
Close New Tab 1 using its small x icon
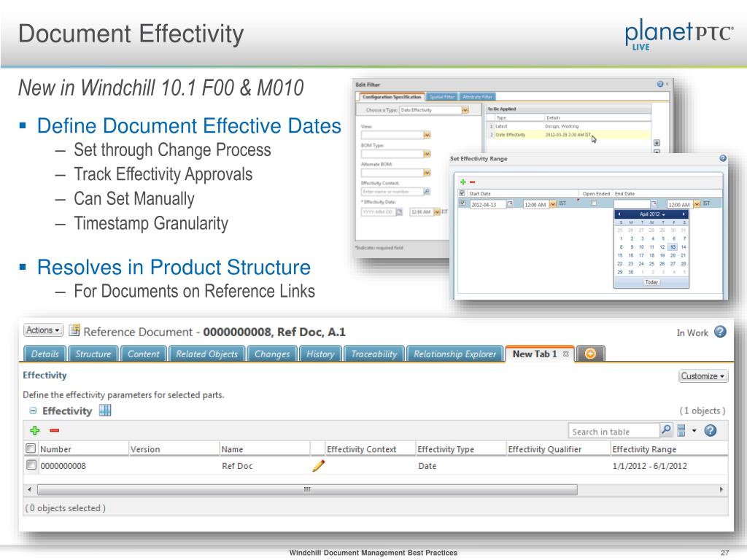pyautogui.click(x=565, y=354)
